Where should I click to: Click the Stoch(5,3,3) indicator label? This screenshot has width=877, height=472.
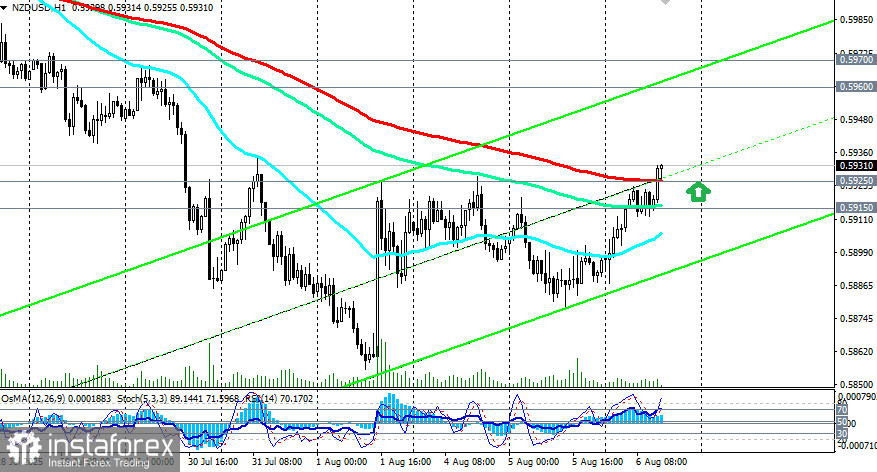(142, 399)
